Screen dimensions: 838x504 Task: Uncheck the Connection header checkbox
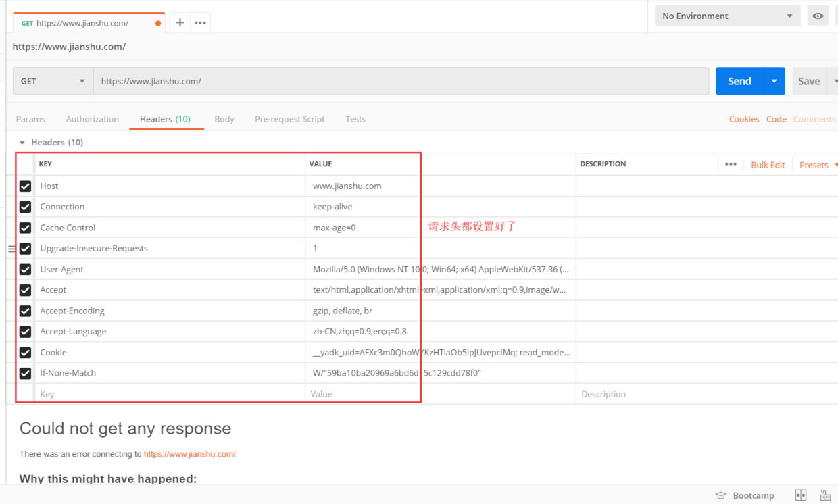[25, 207]
